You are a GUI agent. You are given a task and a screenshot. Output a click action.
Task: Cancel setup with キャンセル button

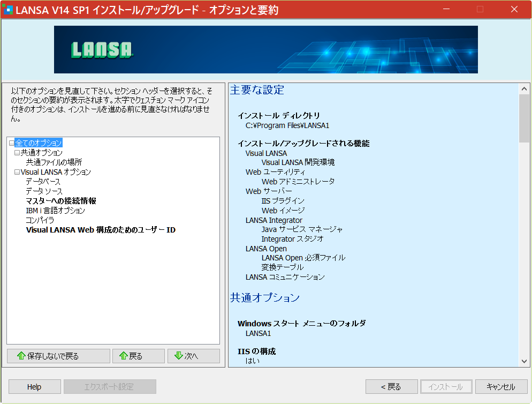click(501, 387)
